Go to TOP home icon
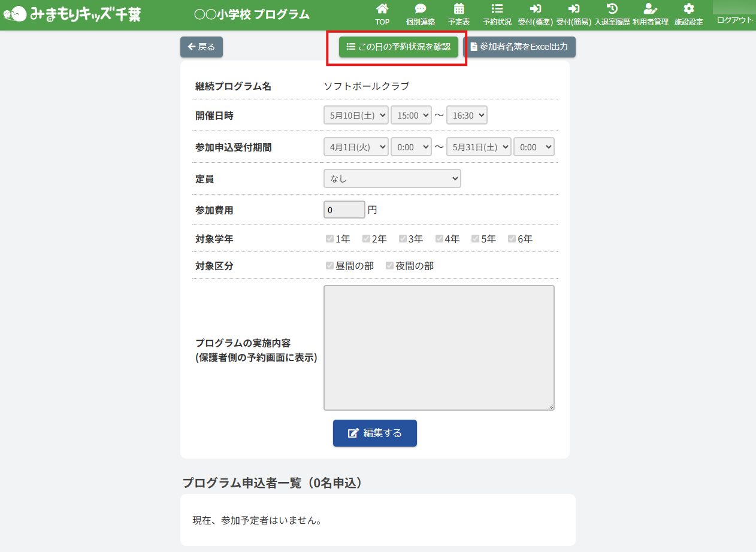 tap(382, 9)
